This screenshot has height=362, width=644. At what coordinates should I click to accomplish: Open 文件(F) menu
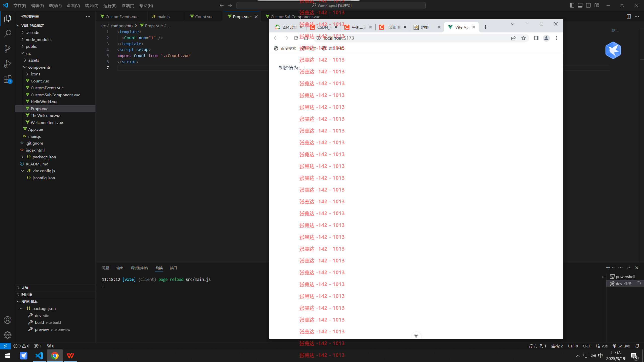[20, 6]
